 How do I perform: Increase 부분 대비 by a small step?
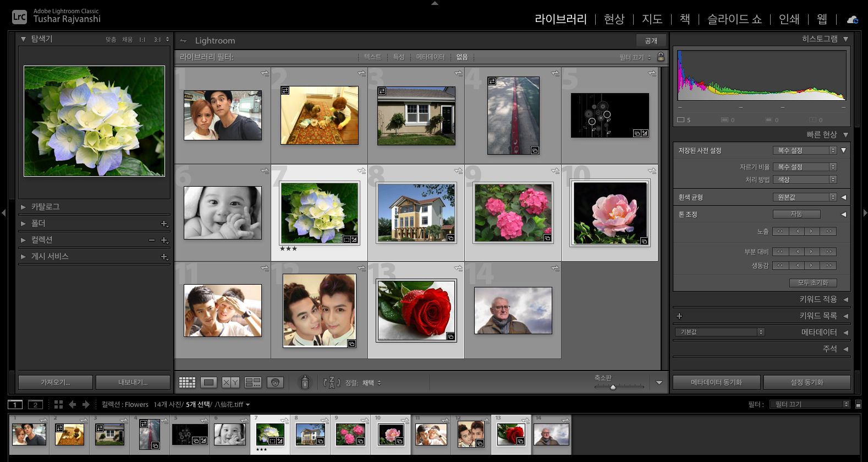tap(812, 252)
